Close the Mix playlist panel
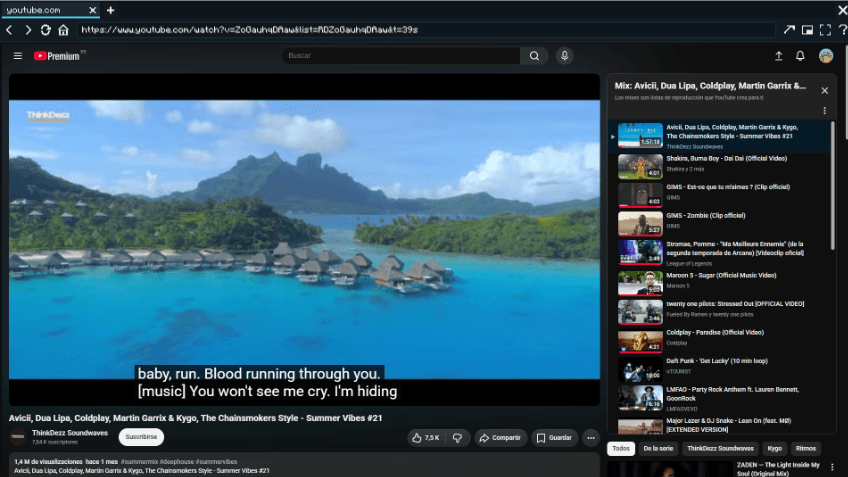Image resolution: width=848 pixels, height=477 pixels. pyautogui.click(x=824, y=91)
